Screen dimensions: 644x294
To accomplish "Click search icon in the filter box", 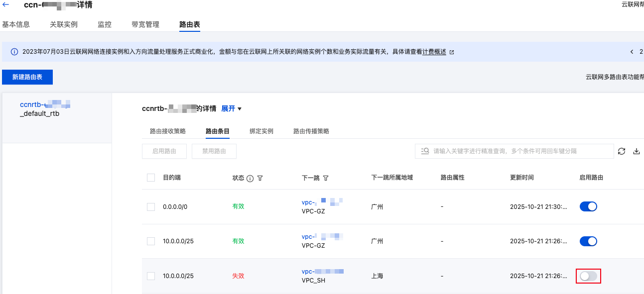I will (x=425, y=151).
